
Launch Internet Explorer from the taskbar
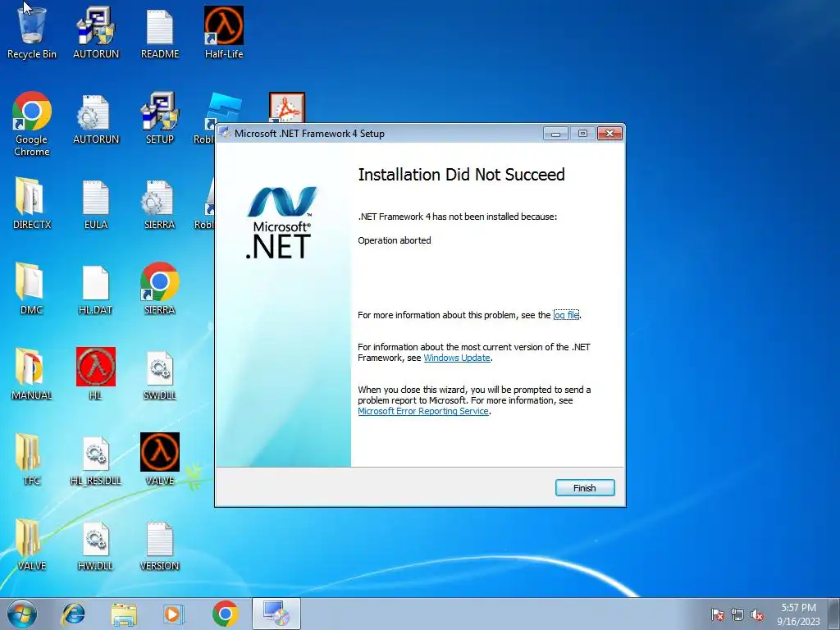click(x=73, y=614)
